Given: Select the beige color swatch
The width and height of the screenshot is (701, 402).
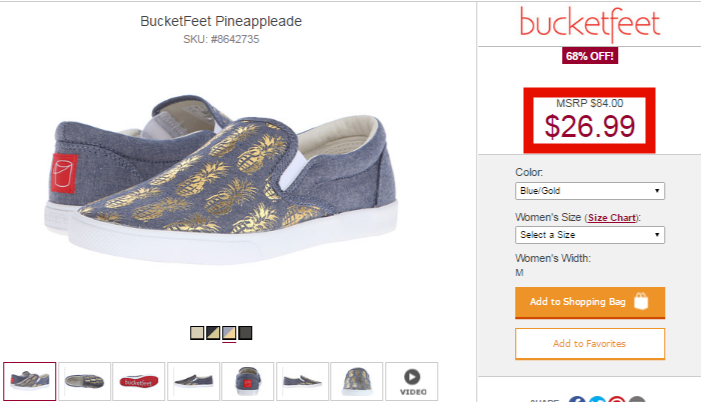Looking at the screenshot, I should pyautogui.click(x=197, y=333).
